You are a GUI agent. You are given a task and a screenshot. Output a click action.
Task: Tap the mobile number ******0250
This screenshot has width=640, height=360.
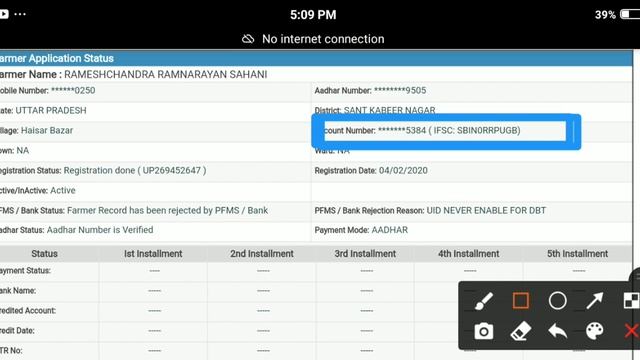pyautogui.click(x=73, y=91)
